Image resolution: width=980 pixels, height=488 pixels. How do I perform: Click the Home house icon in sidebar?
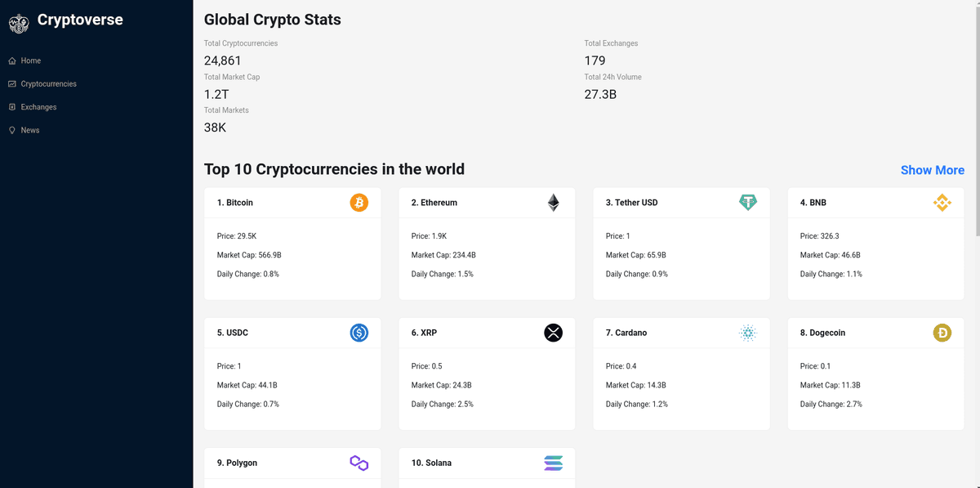click(12, 60)
